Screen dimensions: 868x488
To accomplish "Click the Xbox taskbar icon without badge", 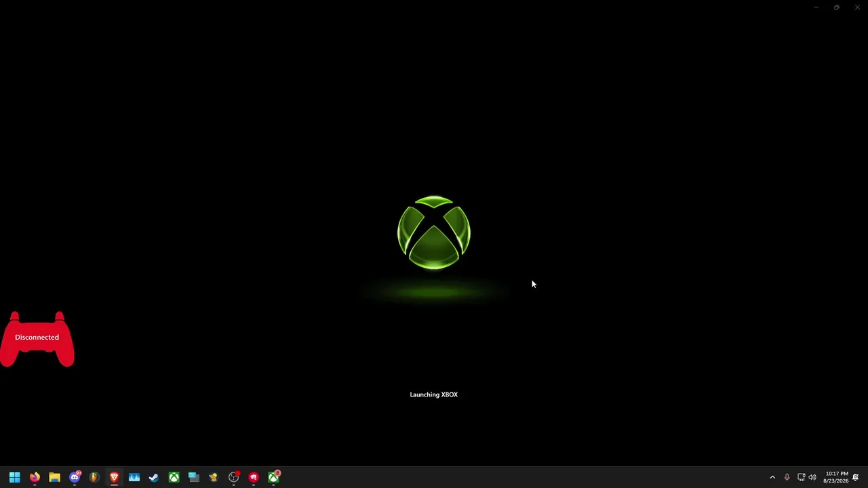I will [174, 477].
